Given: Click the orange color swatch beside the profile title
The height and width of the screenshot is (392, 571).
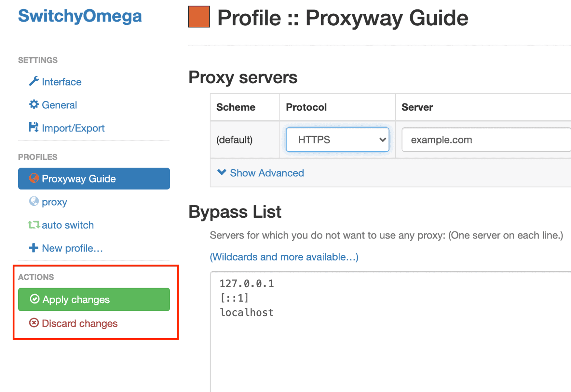Looking at the screenshot, I should click(199, 17).
